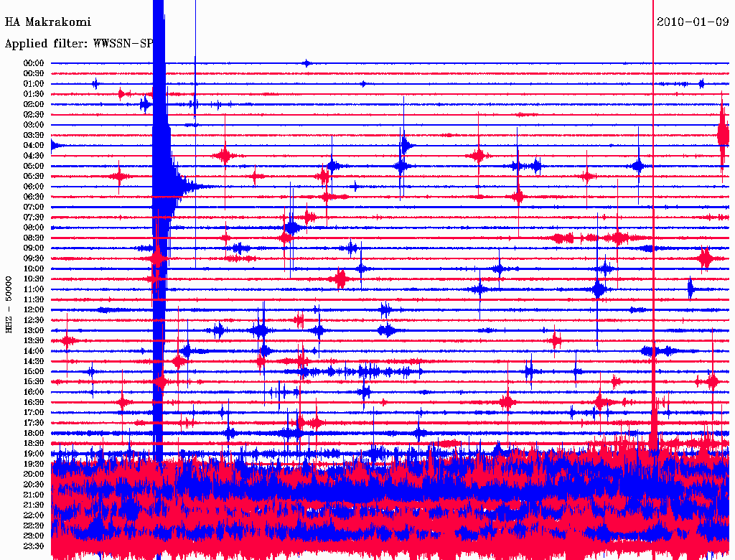Pick the 07:00 time row label
Screen dimensions: 735x560
(x=34, y=207)
